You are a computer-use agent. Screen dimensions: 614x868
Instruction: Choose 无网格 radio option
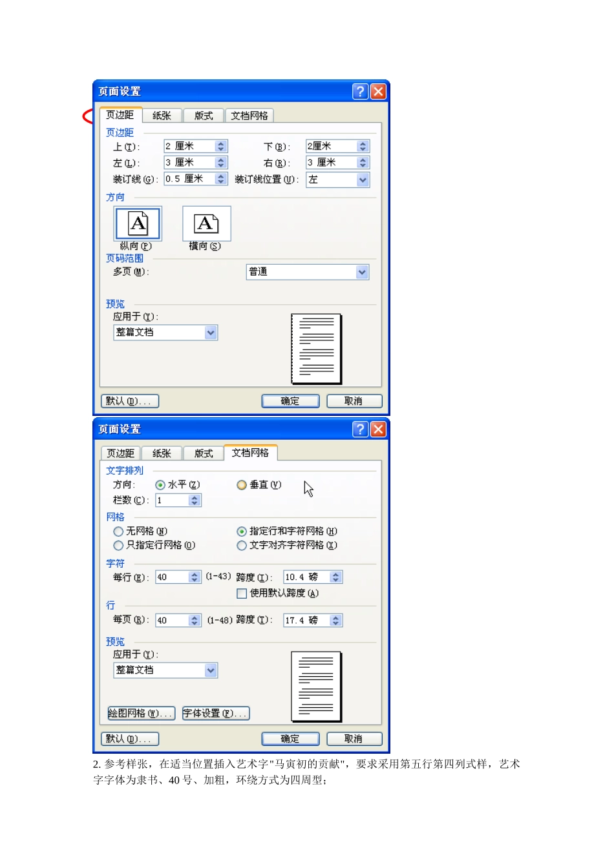coord(118,531)
